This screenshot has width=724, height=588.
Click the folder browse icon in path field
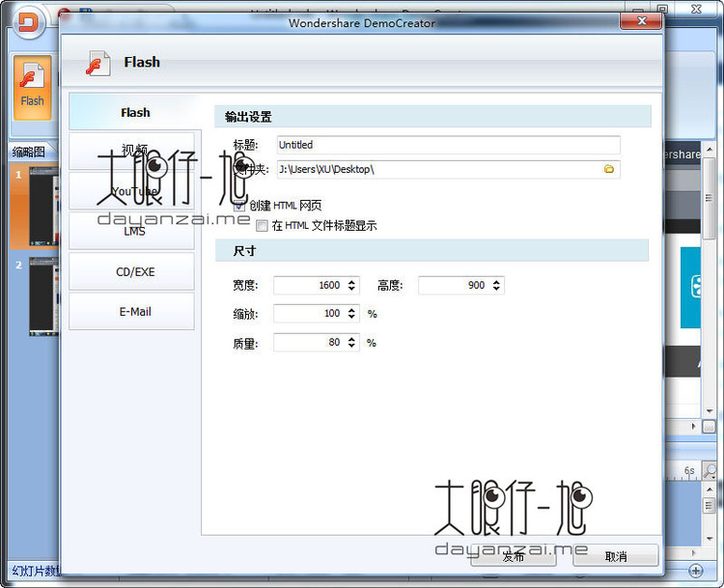[608, 169]
